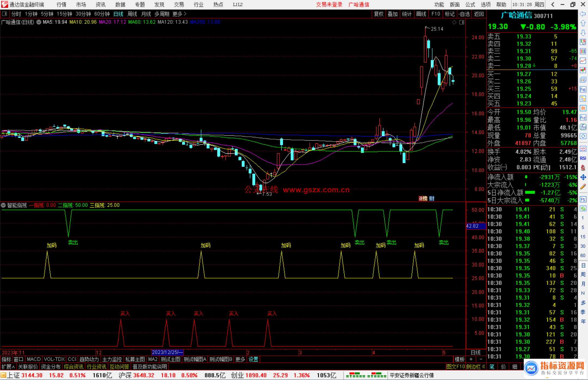Image resolution: width=588 pixels, height=380 pixels.
Task: Click the split-panel icon at chart top right
Action: pyautogui.click(x=462, y=22)
